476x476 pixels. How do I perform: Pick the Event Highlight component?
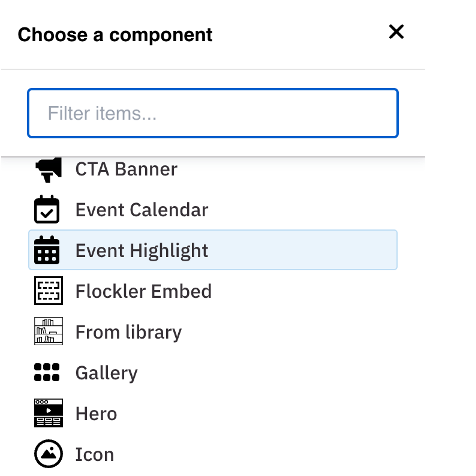[142, 251]
